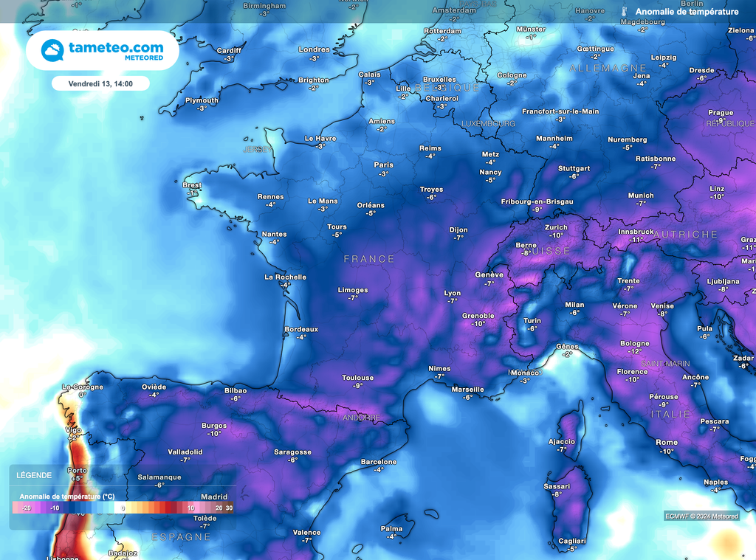756x560 pixels.
Task: Select the Dijon city label
Action: pos(458,230)
